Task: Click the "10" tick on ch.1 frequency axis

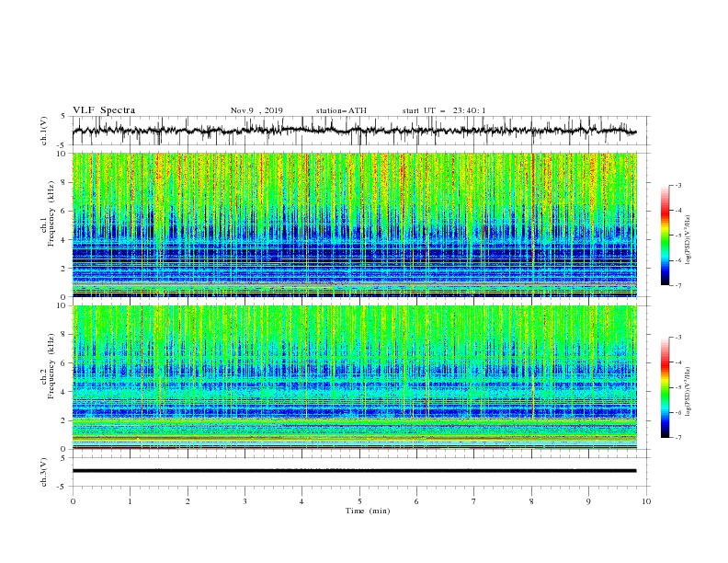Action: click(x=62, y=154)
